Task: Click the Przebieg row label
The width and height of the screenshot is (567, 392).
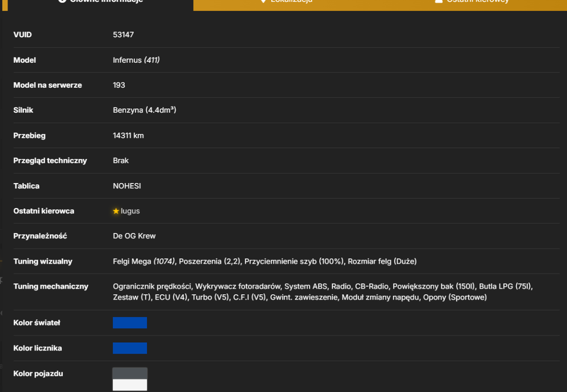Action: [x=29, y=135]
